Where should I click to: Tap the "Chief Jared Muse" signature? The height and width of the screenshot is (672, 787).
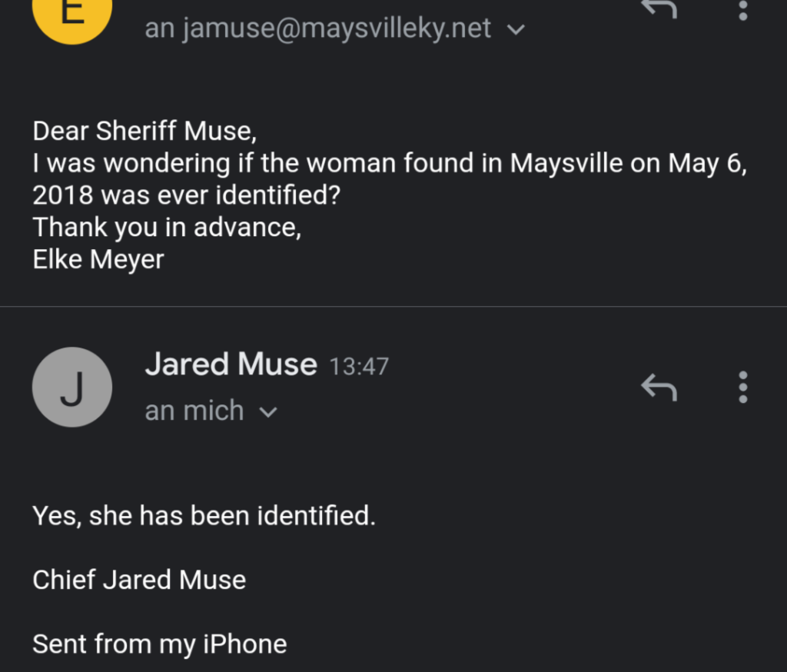pyautogui.click(x=139, y=579)
